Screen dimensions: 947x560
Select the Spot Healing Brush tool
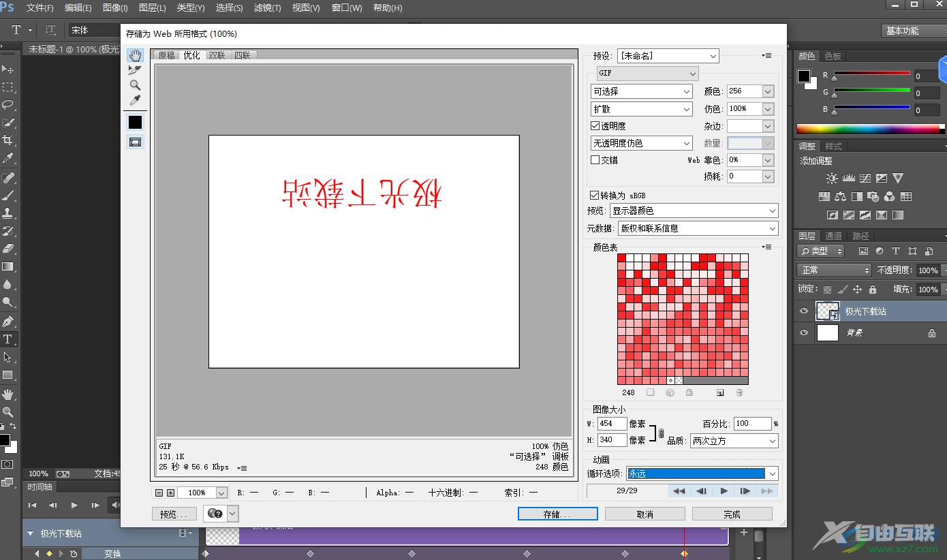(8, 177)
